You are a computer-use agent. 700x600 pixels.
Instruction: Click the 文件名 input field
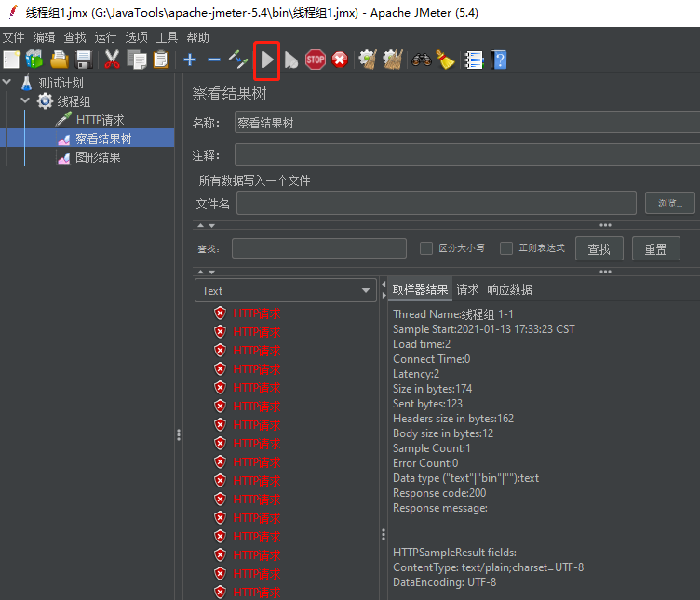pyautogui.click(x=437, y=204)
